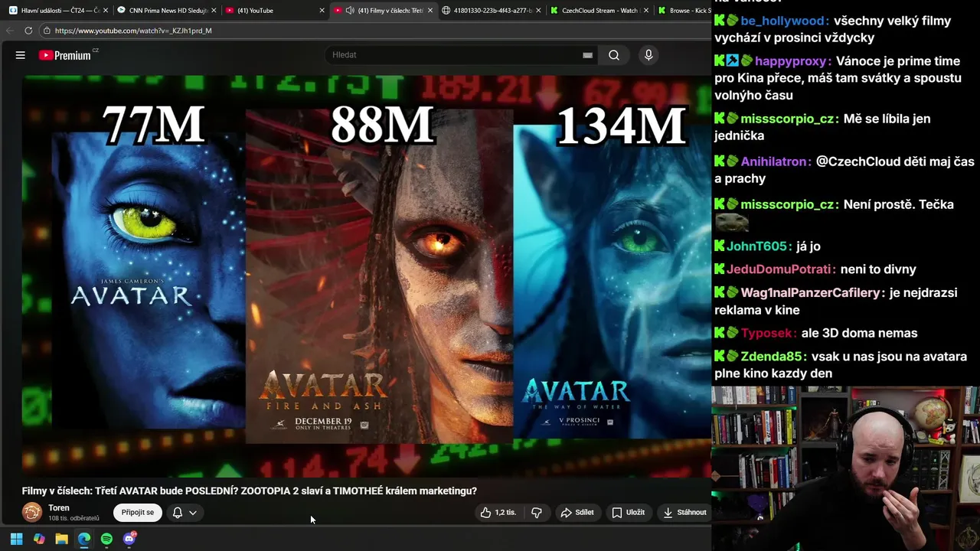Image resolution: width=980 pixels, height=551 pixels.
Task: Go back in browser history
Action: pyautogui.click(x=9, y=31)
